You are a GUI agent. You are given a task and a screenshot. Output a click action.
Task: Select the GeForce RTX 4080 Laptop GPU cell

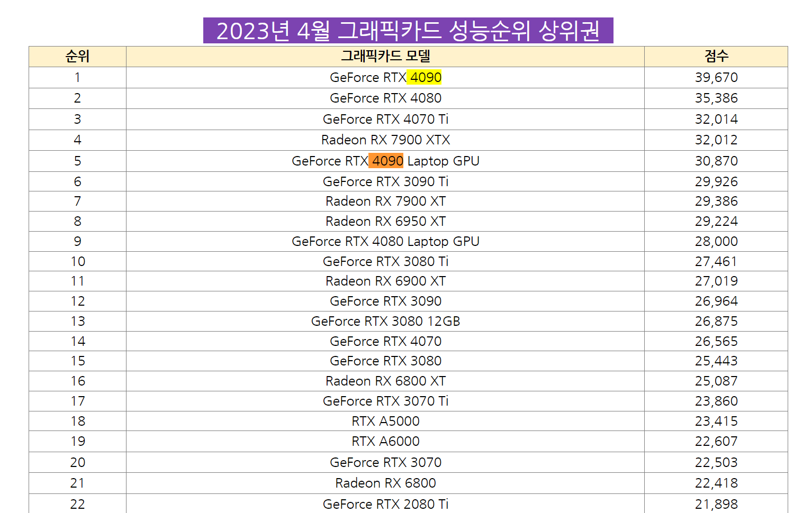(x=385, y=241)
